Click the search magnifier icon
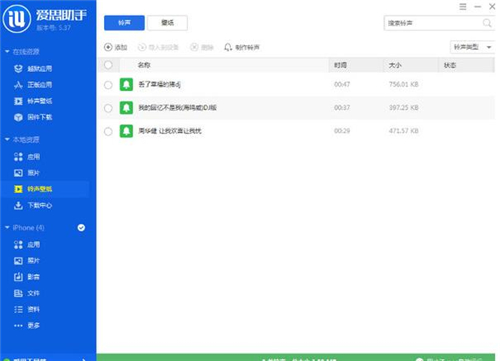Viewport: 500px width, 361px height. (x=487, y=23)
